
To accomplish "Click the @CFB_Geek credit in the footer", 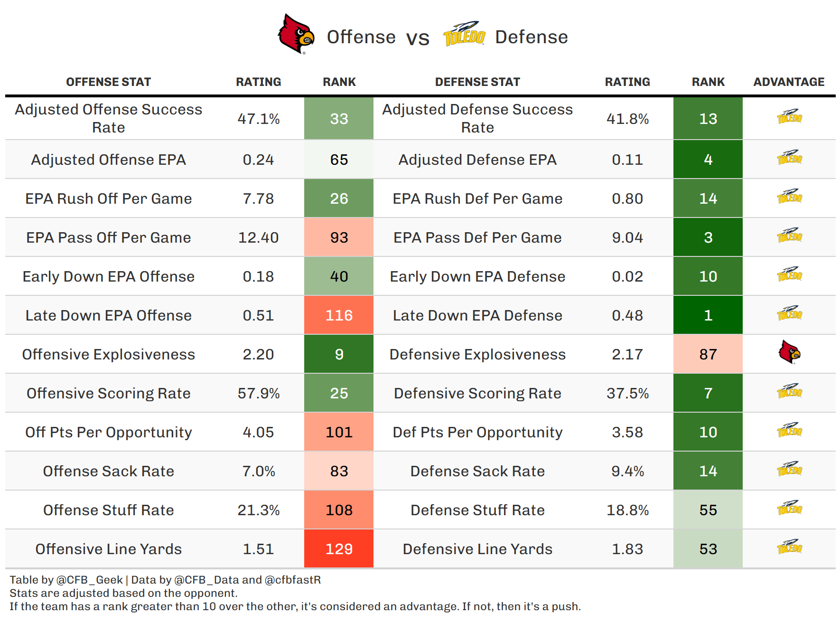I will 89,580.
